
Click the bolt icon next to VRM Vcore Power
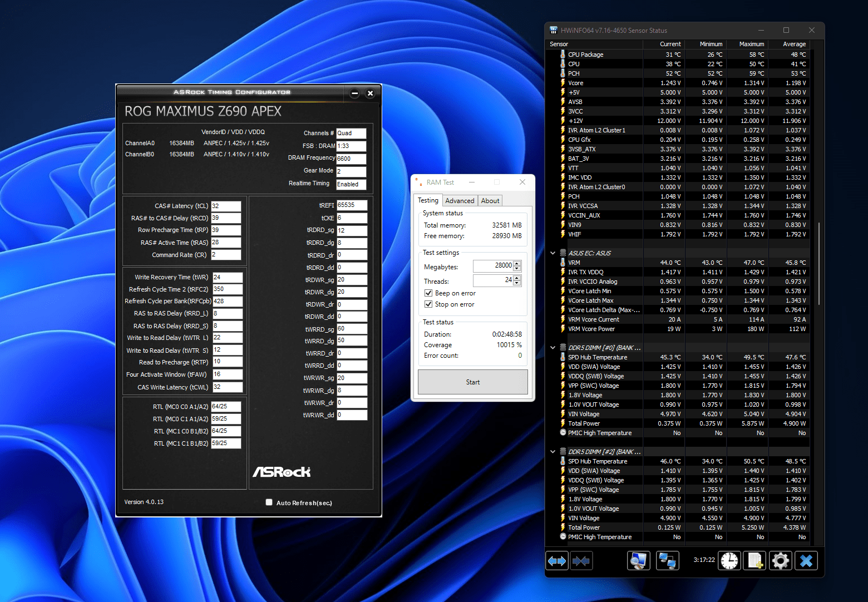coord(563,329)
